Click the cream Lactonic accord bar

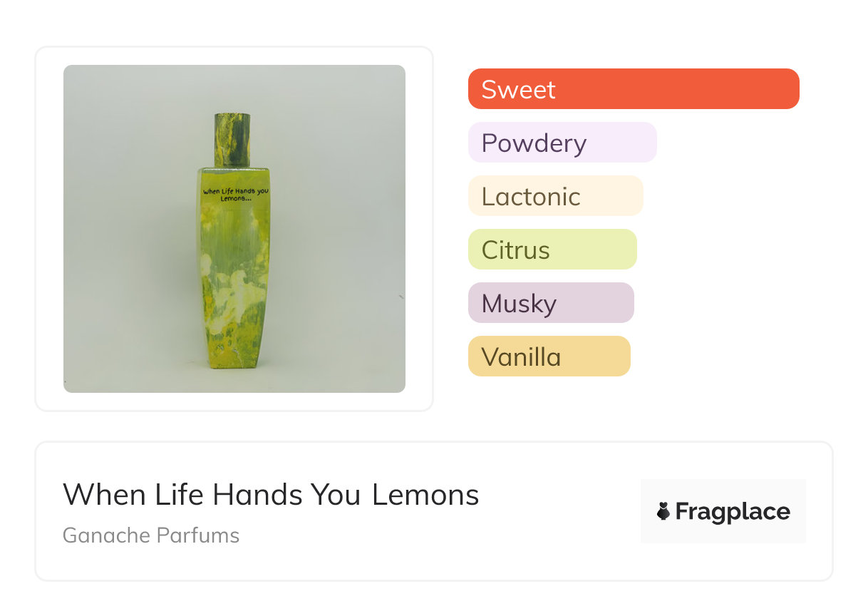tap(555, 196)
